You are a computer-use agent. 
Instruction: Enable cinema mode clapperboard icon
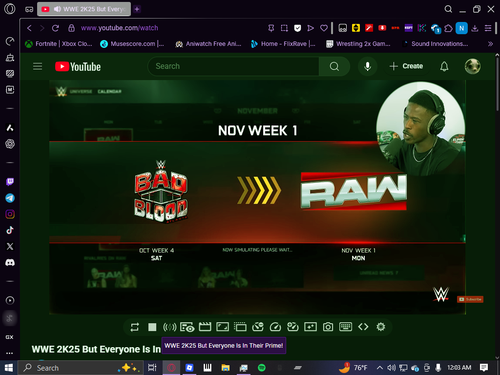205,327
